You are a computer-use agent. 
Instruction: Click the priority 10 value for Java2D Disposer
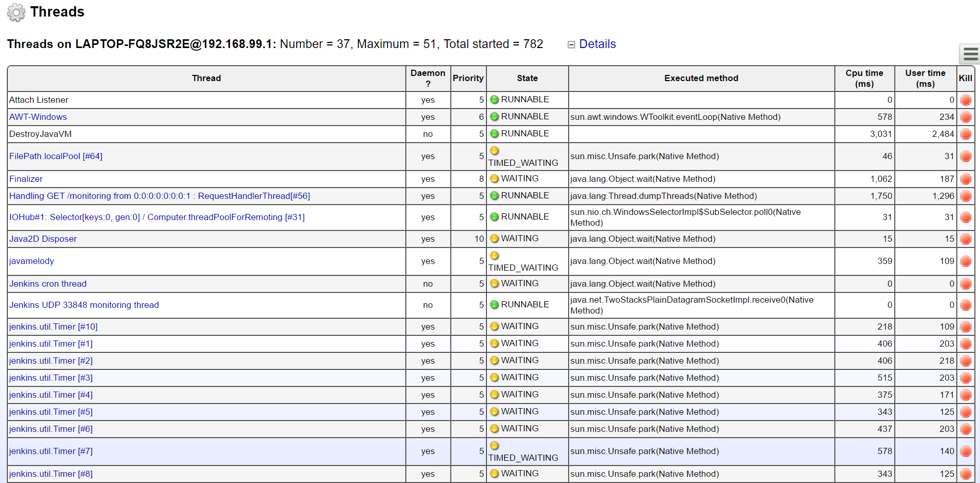[479, 239]
